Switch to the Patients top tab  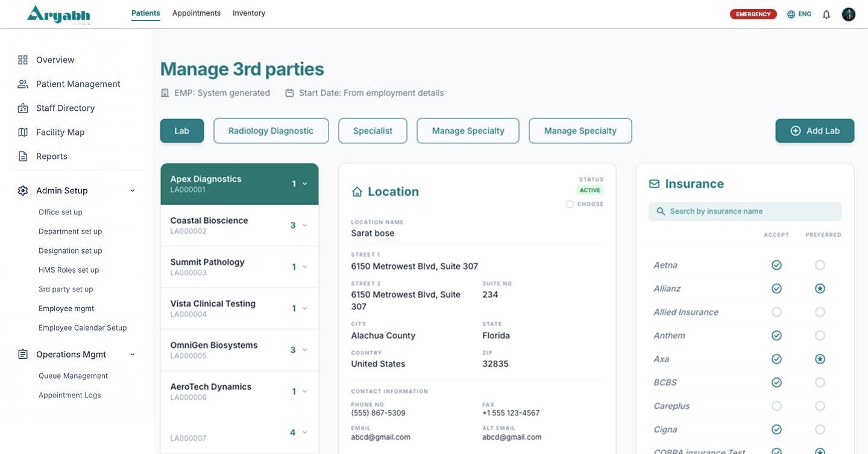pyautogui.click(x=146, y=13)
